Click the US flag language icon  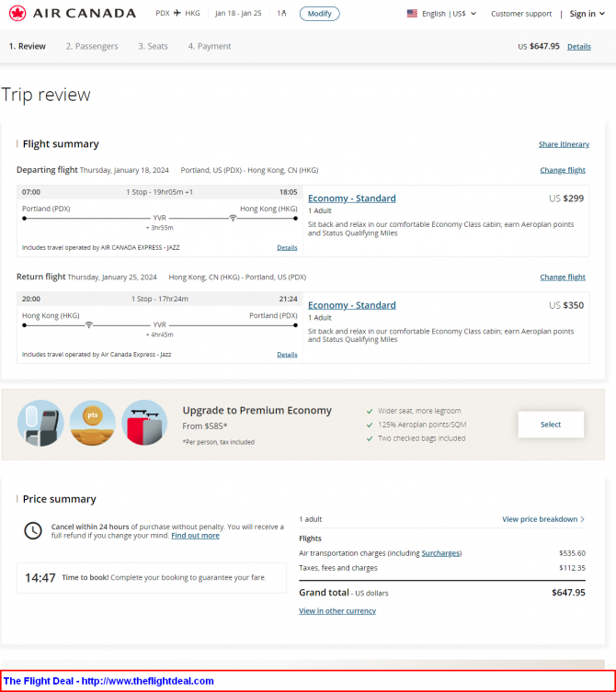tap(412, 13)
